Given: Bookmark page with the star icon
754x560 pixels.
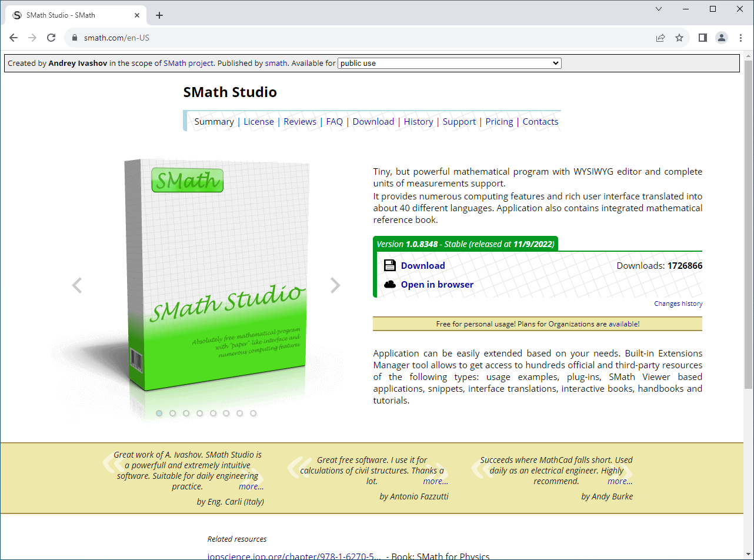Looking at the screenshot, I should coord(679,38).
